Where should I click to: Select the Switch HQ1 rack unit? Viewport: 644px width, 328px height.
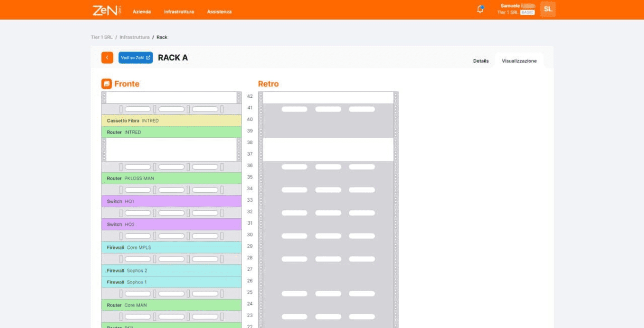(x=171, y=202)
